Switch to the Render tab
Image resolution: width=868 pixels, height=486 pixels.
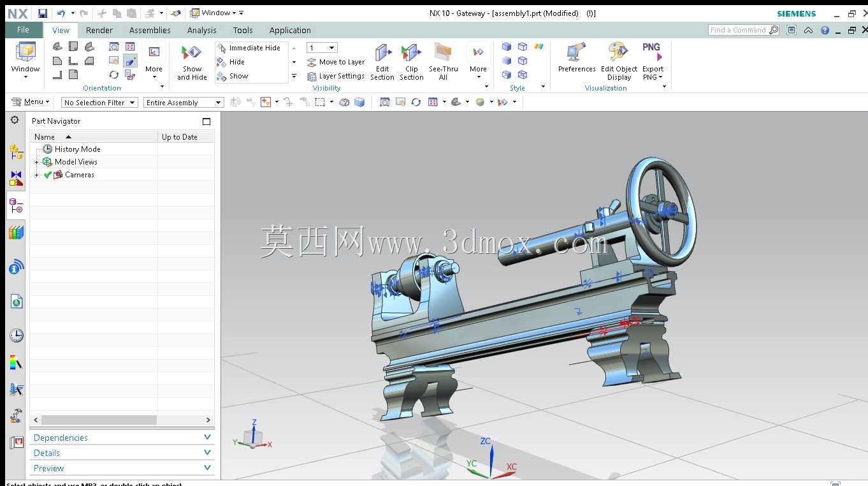(x=99, y=30)
